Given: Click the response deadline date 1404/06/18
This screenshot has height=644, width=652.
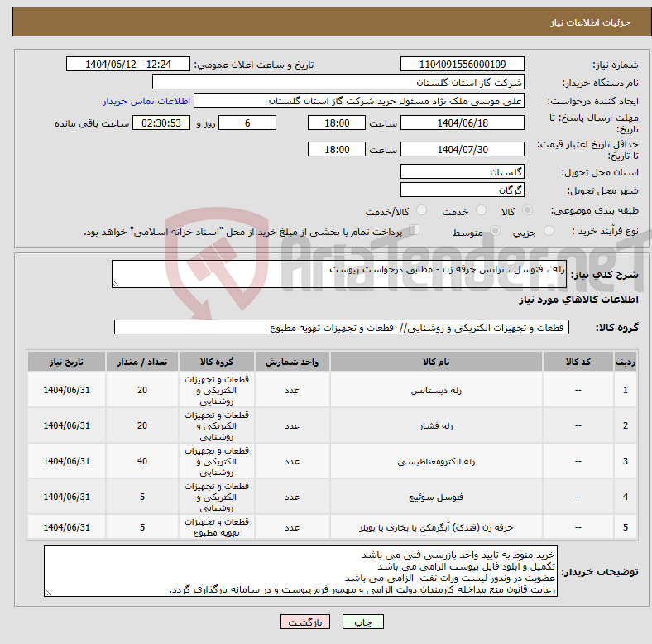Looking at the screenshot, I should pyautogui.click(x=462, y=123).
